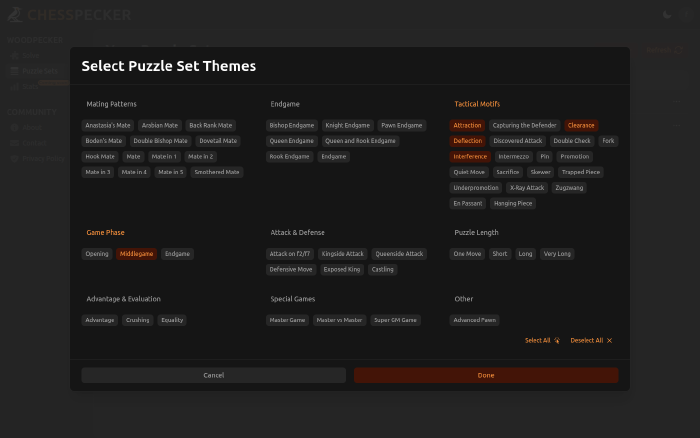Unselect the Interference motif chip
This screenshot has height=438, width=700.
tap(470, 157)
